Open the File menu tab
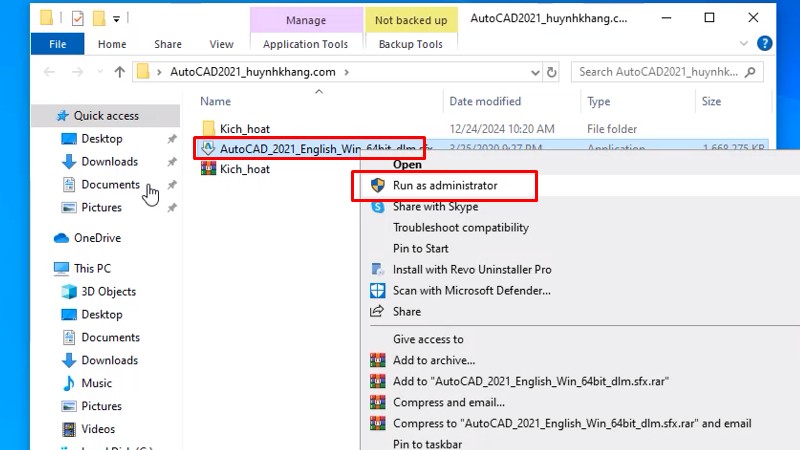This screenshot has width=800, height=450. pyautogui.click(x=57, y=44)
